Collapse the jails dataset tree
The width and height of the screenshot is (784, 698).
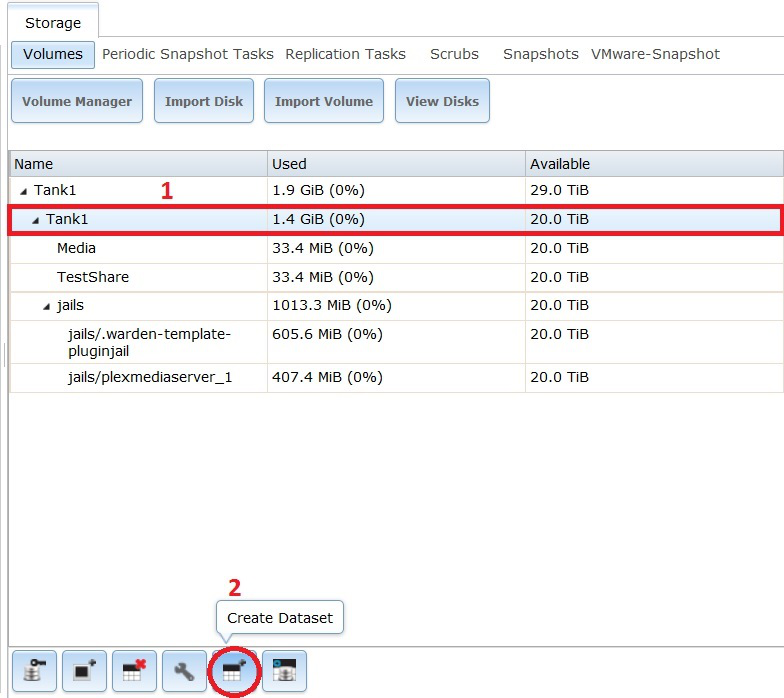[x=47, y=306]
